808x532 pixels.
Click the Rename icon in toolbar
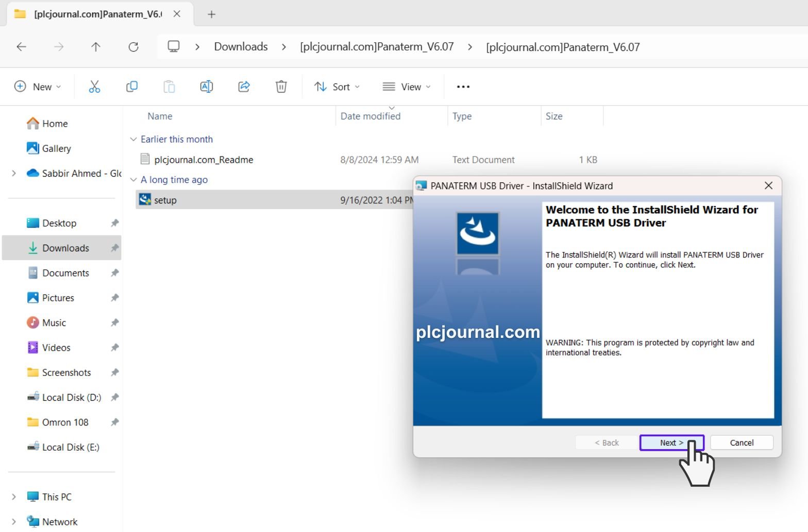[207, 87]
